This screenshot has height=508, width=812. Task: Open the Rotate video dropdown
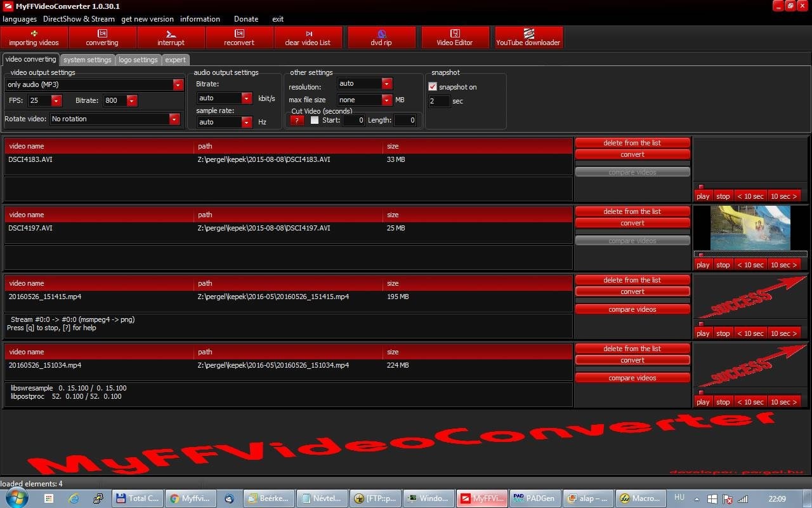pos(174,119)
